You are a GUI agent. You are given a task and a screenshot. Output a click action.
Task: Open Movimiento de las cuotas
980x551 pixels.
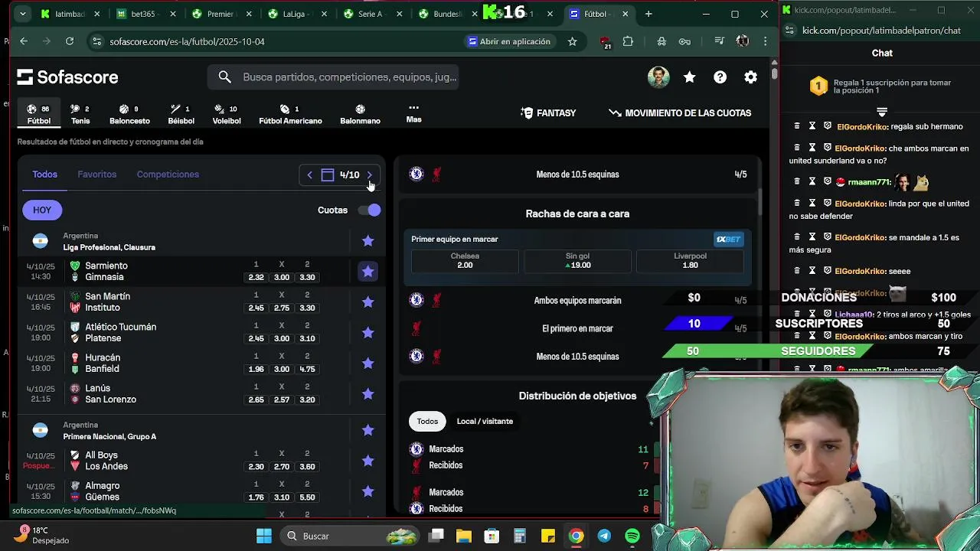[x=680, y=113]
